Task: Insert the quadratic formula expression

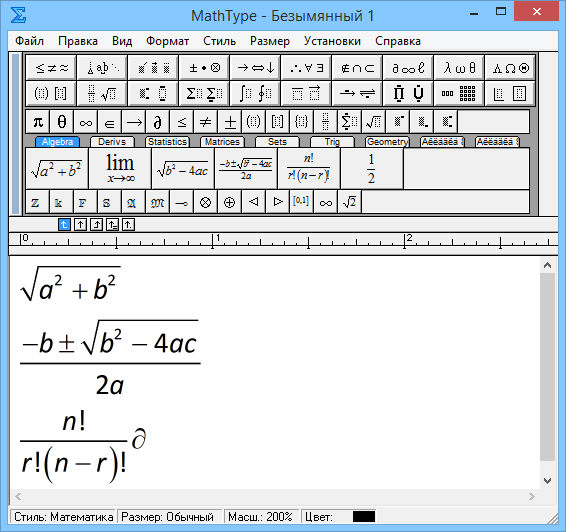Action: click(246, 168)
